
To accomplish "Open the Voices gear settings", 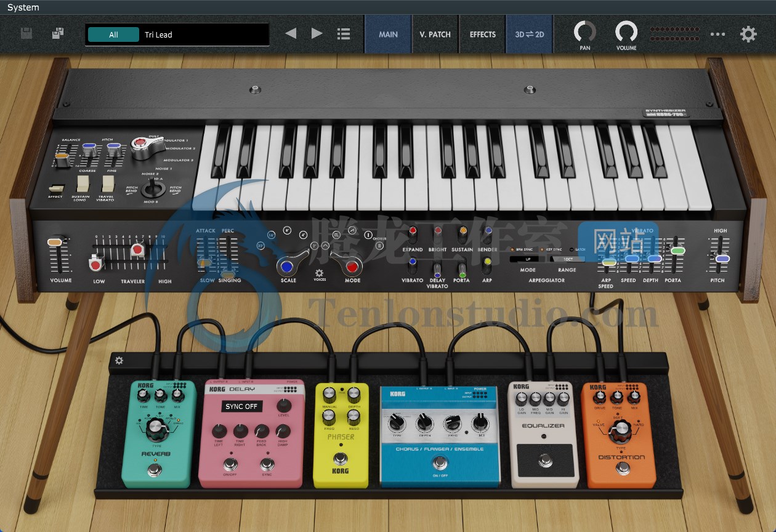I will 319,273.
